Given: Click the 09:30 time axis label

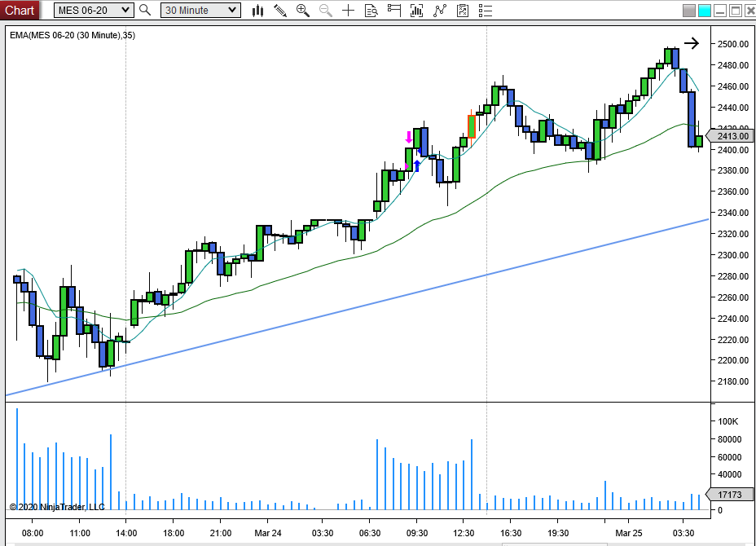Looking at the screenshot, I should [x=417, y=533].
